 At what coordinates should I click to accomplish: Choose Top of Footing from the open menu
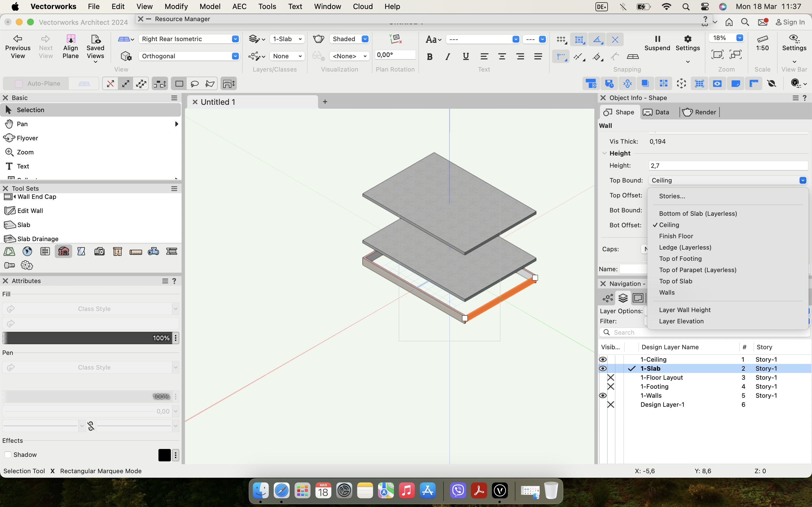(x=680, y=259)
